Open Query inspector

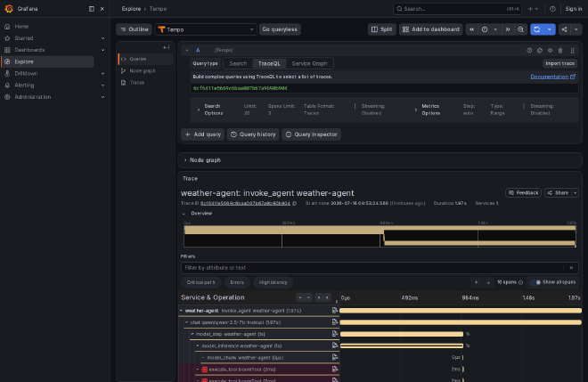(311, 134)
